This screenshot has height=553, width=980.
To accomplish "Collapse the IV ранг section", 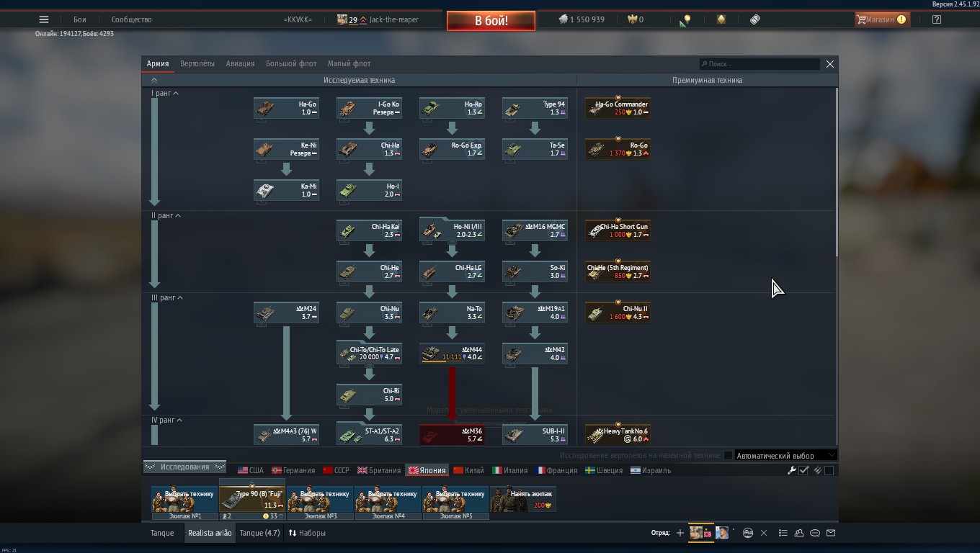I will [167, 420].
